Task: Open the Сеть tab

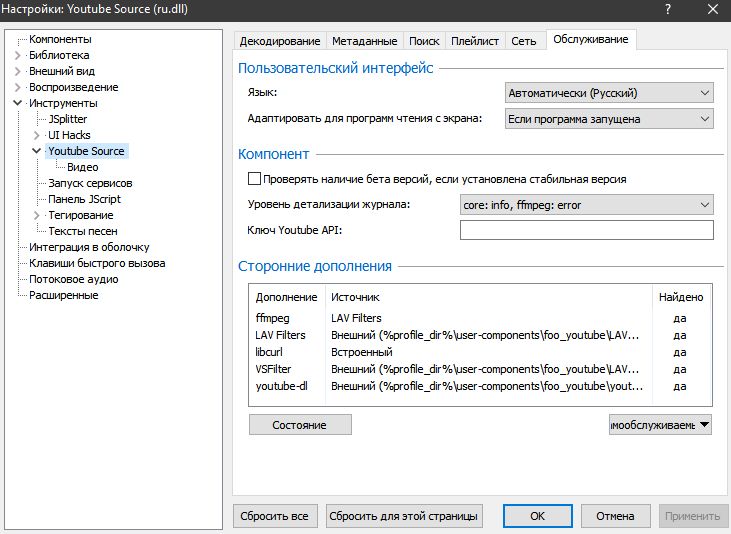Action: coord(524,41)
